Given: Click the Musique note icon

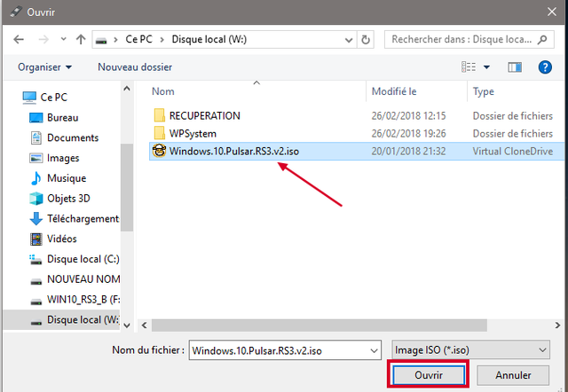Looking at the screenshot, I should [35, 178].
